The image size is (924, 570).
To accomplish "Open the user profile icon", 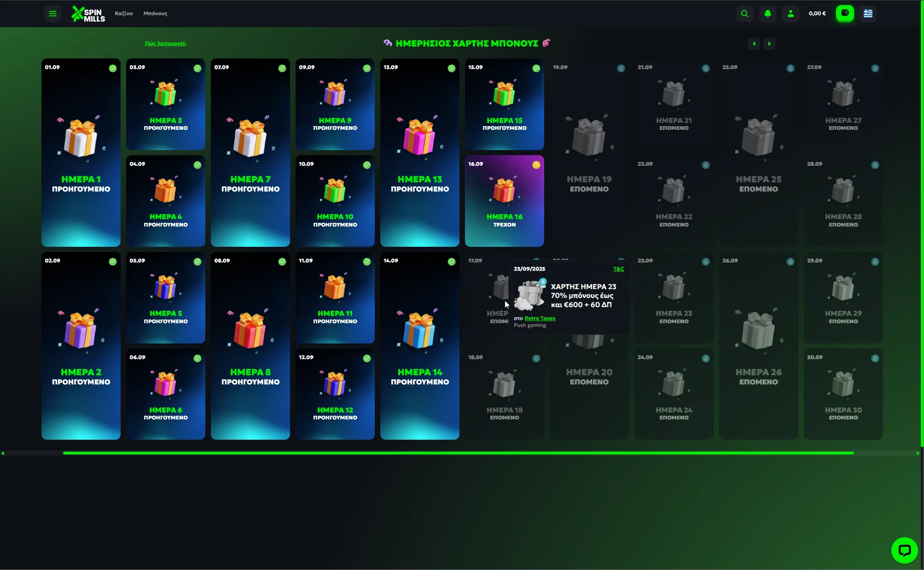I will tap(790, 13).
